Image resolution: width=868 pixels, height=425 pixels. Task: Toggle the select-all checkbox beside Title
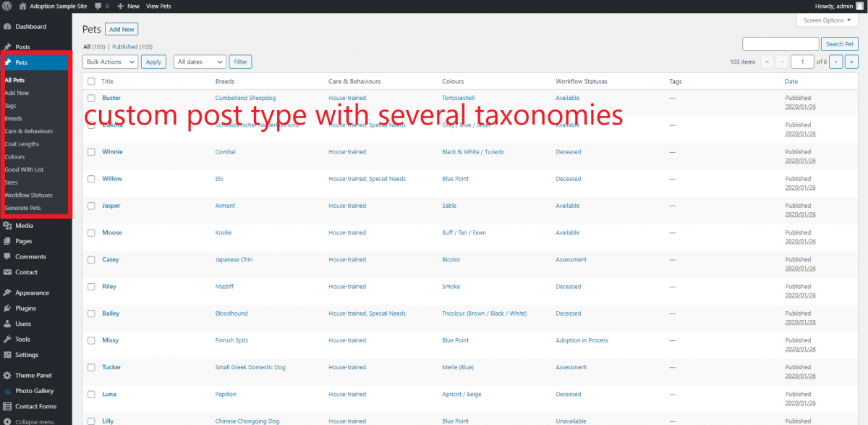pyautogui.click(x=91, y=82)
